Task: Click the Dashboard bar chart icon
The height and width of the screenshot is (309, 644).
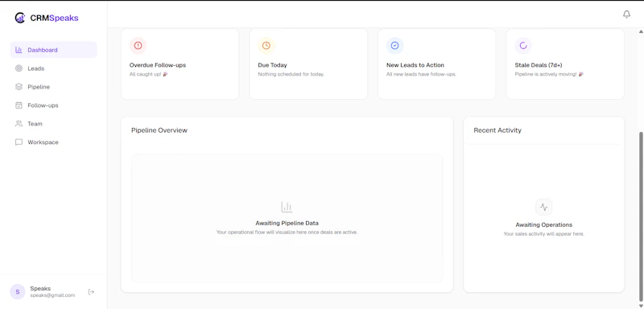Action: click(19, 50)
